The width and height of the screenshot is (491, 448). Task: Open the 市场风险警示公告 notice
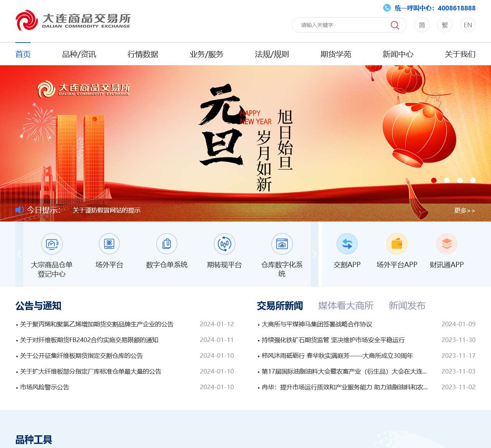click(45, 387)
